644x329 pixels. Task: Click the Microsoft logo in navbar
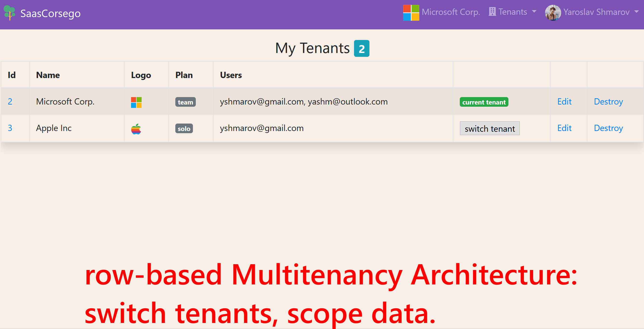[411, 13]
